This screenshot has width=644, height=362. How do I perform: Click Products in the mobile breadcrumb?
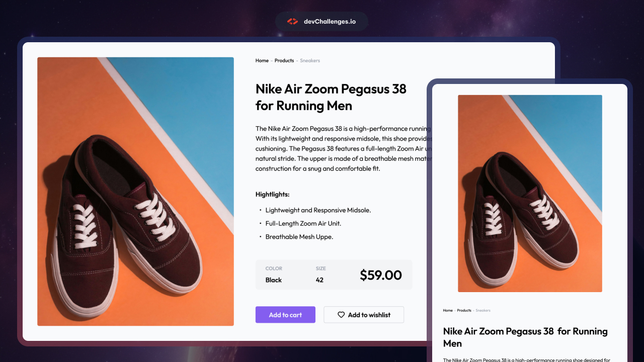click(x=464, y=310)
